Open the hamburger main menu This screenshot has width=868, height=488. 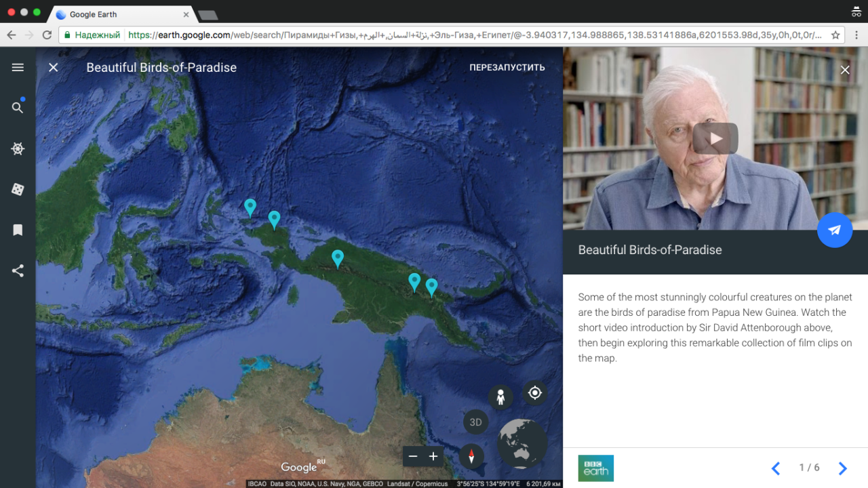(x=18, y=67)
